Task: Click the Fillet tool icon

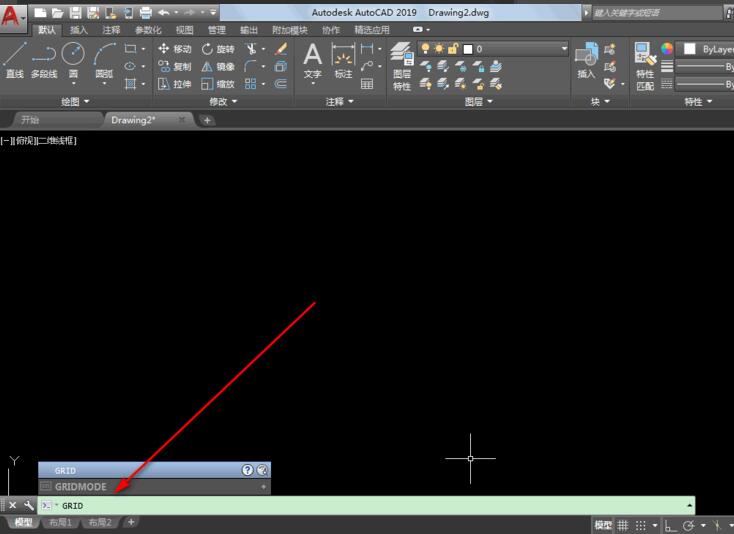Action: pyautogui.click(x=251, y=66)
